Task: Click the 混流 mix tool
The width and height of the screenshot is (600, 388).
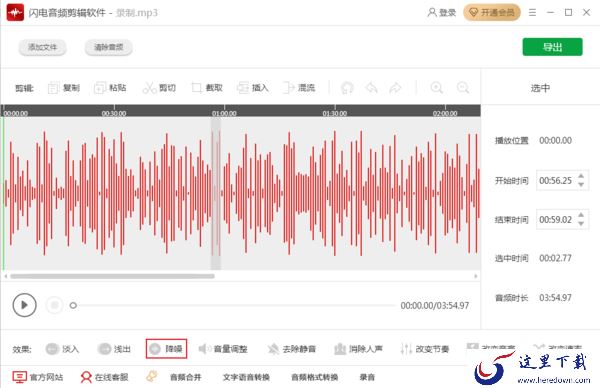Action: [299, 88]
